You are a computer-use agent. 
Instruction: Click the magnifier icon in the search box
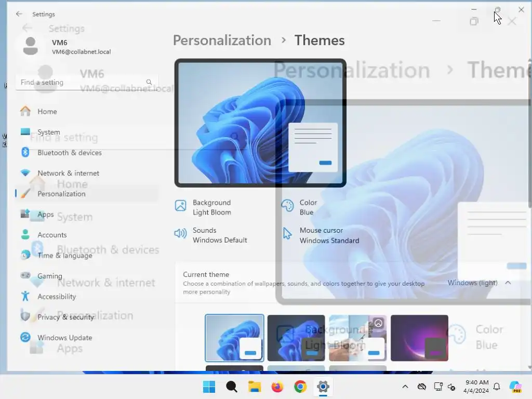(149, 82)
